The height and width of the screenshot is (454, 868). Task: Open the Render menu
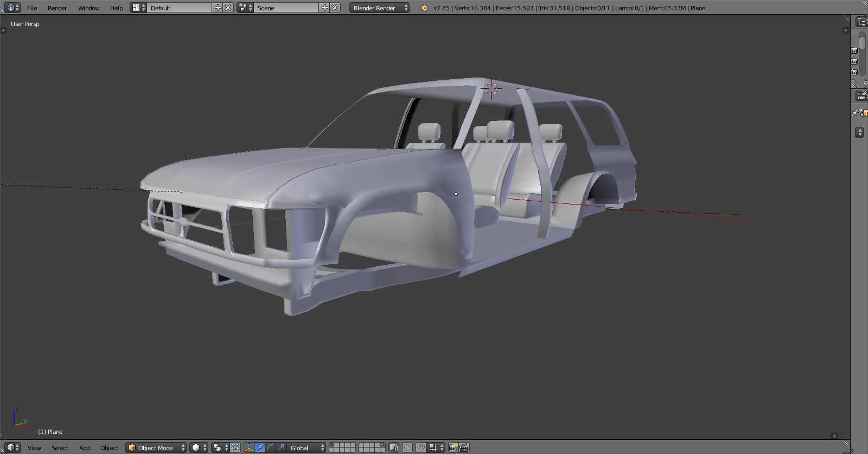click(x=57, y=8)
